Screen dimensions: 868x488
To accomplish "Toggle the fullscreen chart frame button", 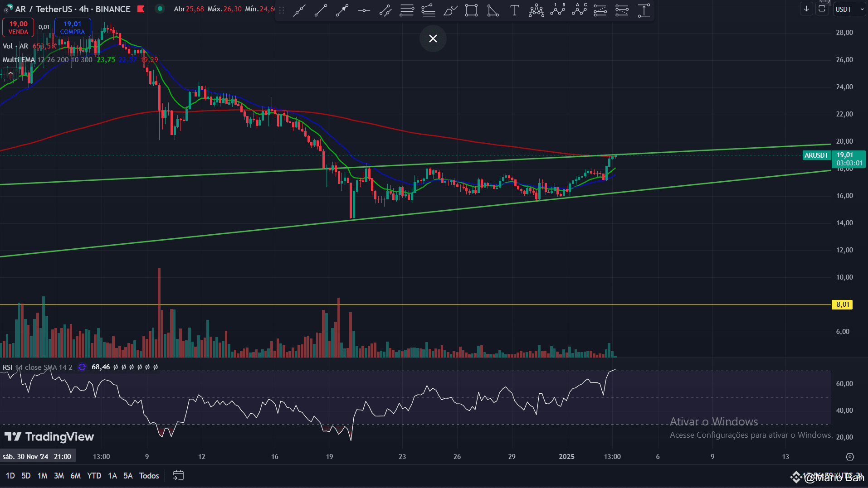I will tap(822, 9).
